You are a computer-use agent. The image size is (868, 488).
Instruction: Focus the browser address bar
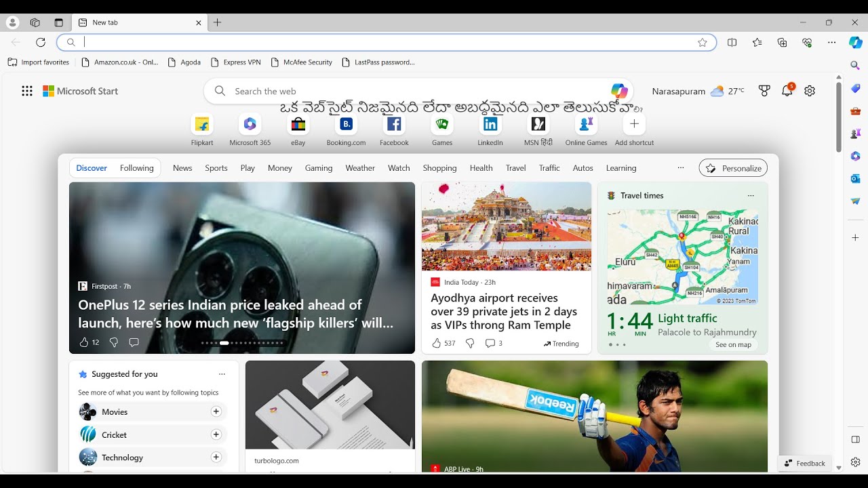click(x=387, y=42)
